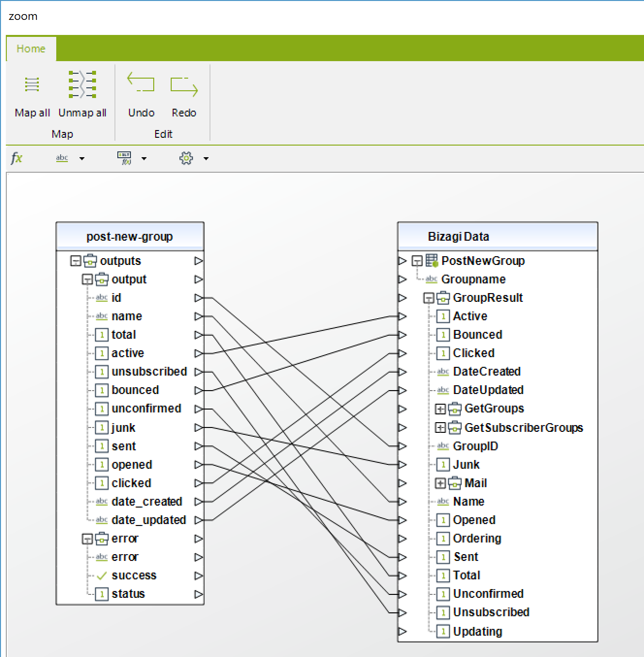
Task: Select the success boolean field
Action: pos(134,575)
